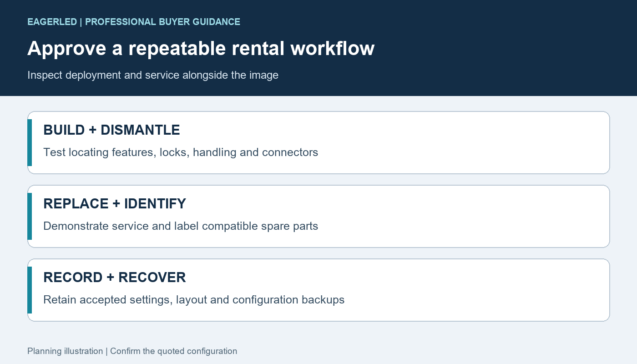Click "Demonstrate service and label compatible spare parts"

point(181,226)
